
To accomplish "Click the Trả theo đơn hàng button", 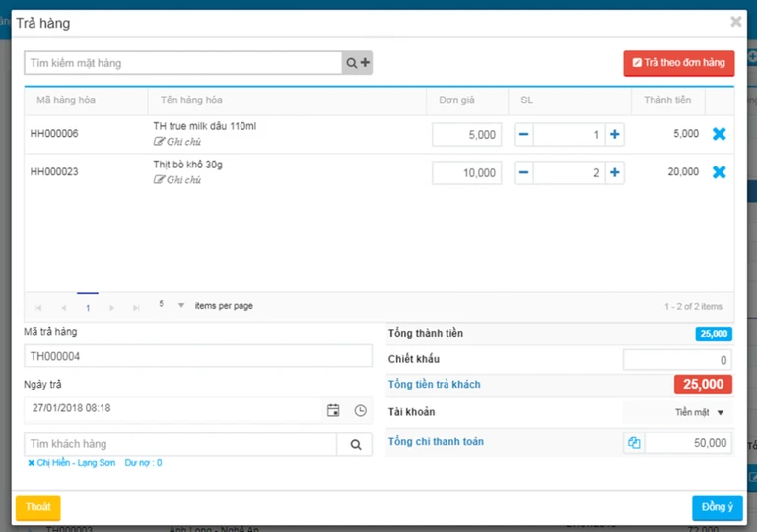I will point(679,63).
